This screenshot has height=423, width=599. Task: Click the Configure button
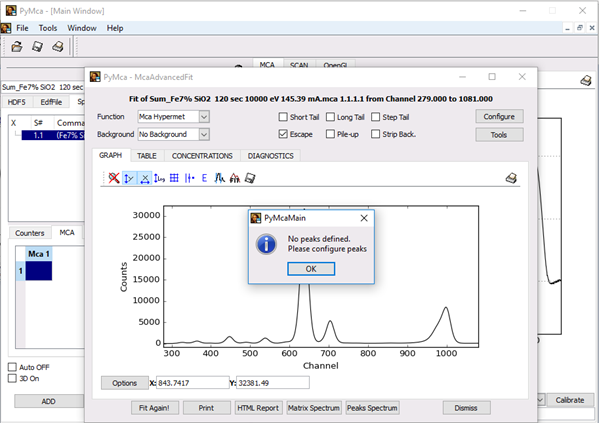499,117
